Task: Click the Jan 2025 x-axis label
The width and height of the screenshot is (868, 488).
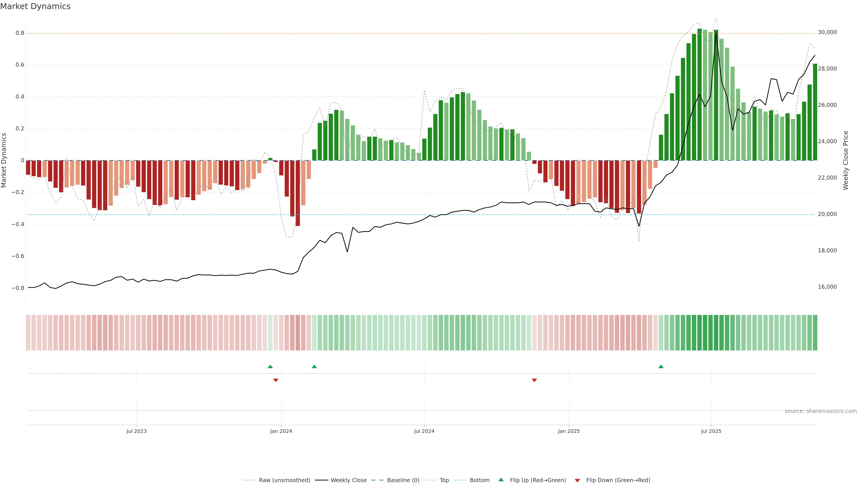Action: click(x=568, y=431)
